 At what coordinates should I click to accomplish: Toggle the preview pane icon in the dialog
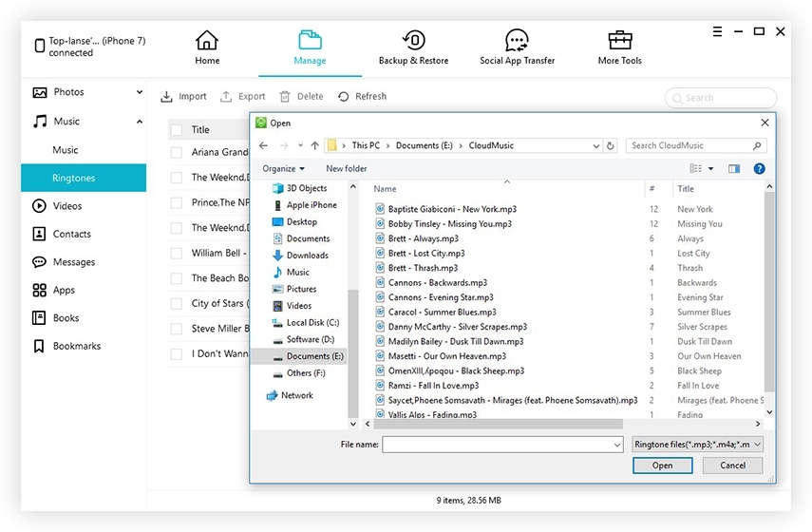(734, 168)
